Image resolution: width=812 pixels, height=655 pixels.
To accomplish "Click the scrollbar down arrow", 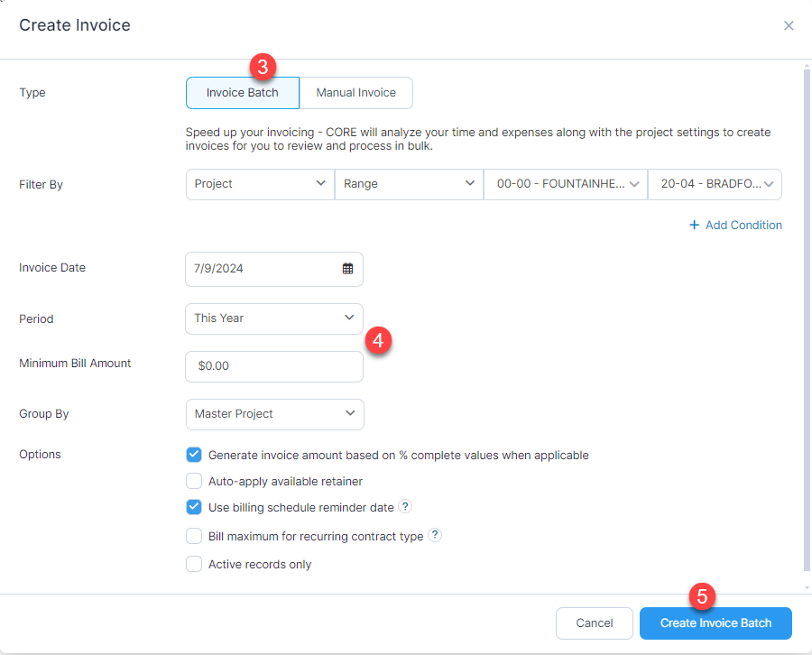I will tap(807, 587).
